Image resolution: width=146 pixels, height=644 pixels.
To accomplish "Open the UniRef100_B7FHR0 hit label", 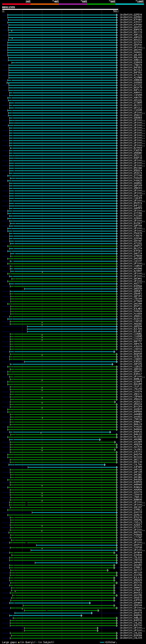I will pos(131,20).
